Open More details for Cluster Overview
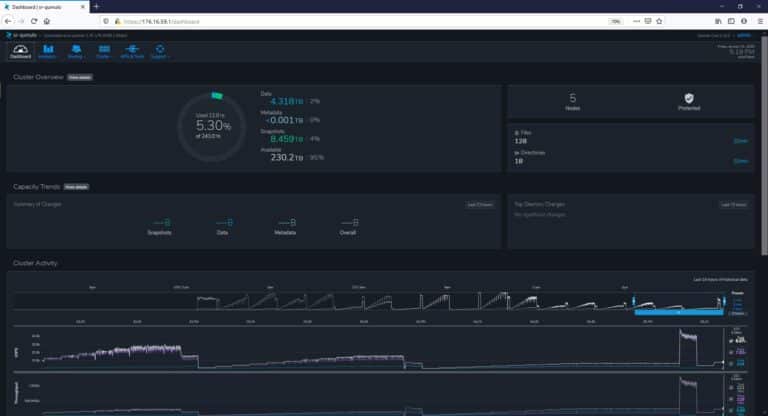The image size is (768, 416). pyautogui.click(x=80, y=77)
